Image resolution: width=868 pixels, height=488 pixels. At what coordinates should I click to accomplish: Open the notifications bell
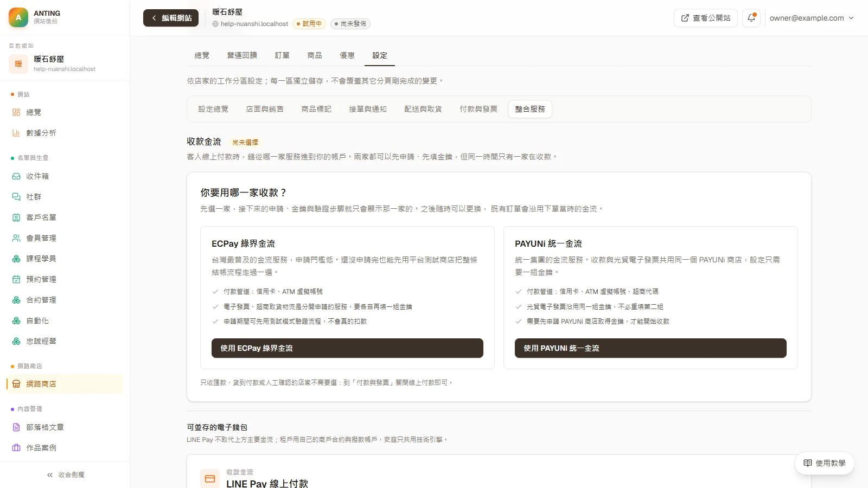click(x=751, y=18)
